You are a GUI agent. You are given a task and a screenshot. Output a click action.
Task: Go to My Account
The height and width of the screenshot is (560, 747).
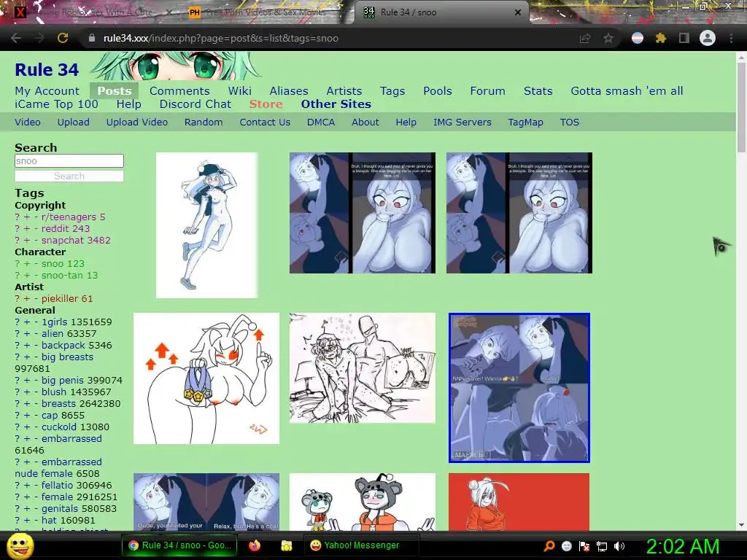pos(47,91)
